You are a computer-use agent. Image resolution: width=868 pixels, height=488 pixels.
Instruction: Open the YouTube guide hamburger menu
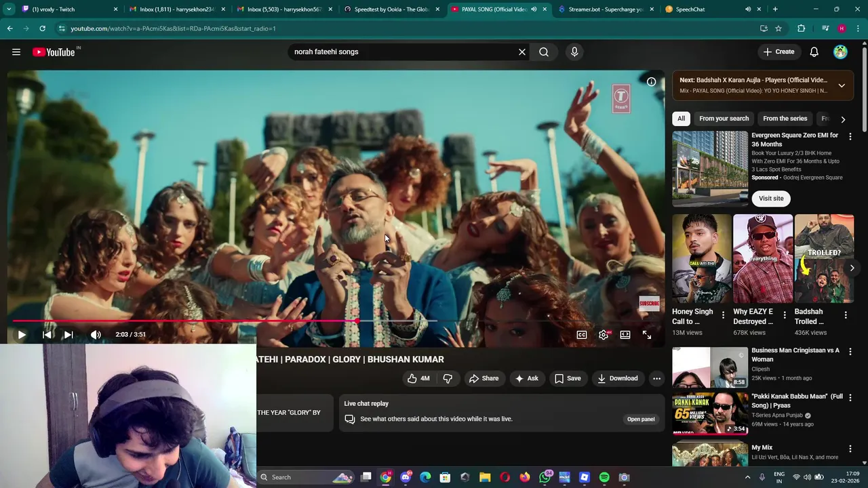(x=16, y=52)
